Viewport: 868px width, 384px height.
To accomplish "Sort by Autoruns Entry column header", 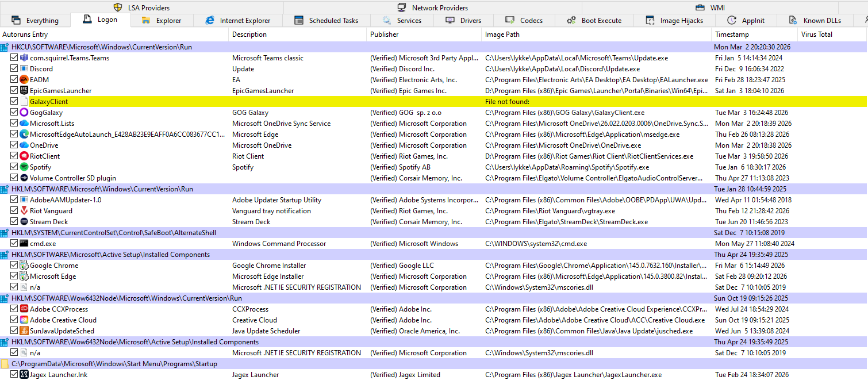I will click(x=115, y=34).
